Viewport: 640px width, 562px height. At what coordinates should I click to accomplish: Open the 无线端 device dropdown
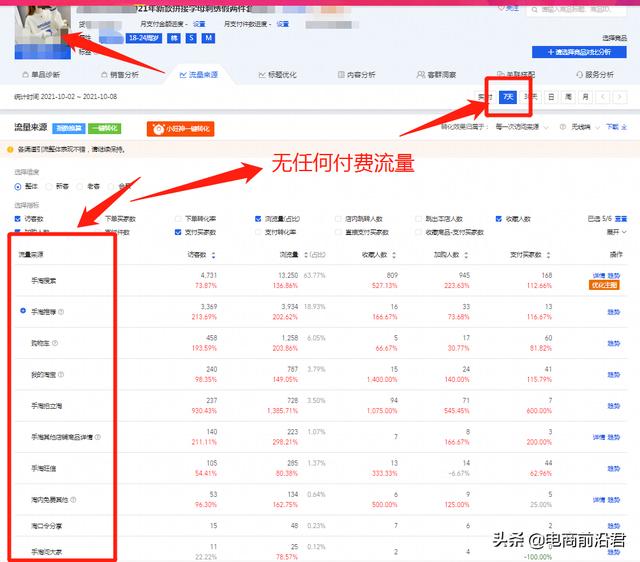585,127
